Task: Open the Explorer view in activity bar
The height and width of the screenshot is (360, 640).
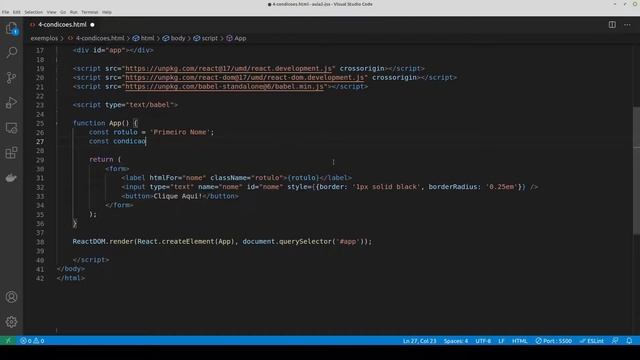Action: (11, 28)
